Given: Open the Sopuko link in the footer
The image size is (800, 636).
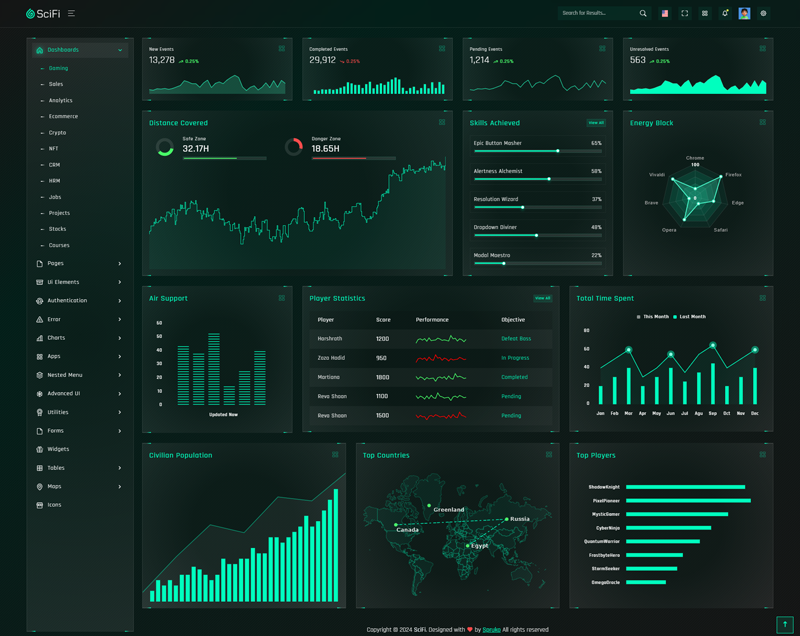Looking at the screenshot, I should tap(491, 630).
